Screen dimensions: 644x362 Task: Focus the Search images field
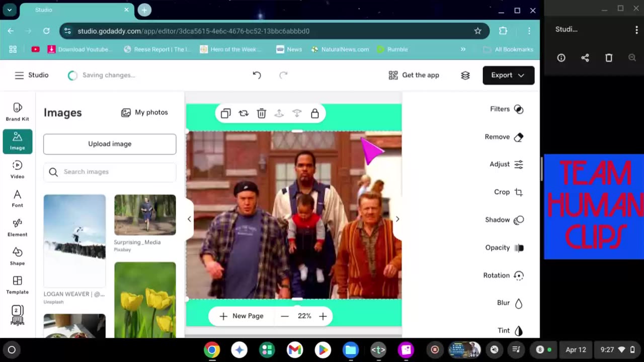pyautogui.click(x=110, y=172)
